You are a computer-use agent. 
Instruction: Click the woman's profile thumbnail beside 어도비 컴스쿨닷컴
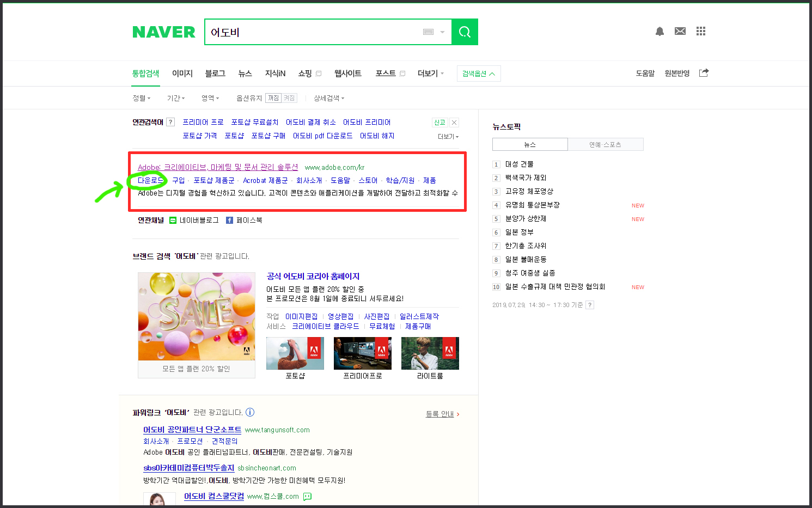pyautogui.click(x=160, y=498)
